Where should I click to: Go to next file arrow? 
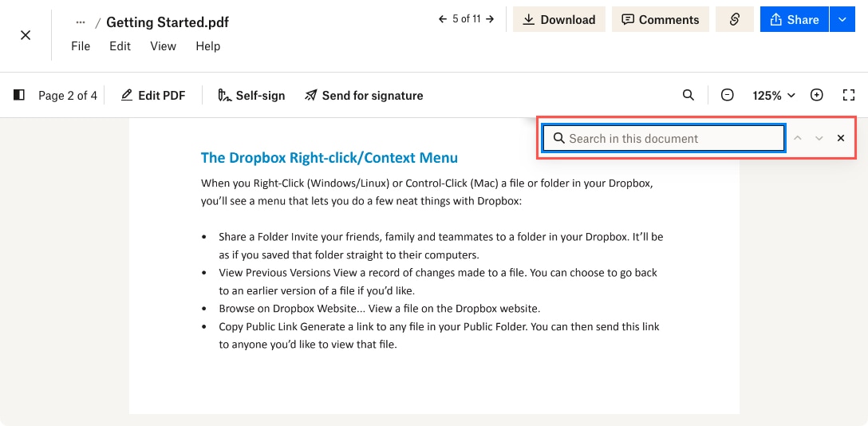point(490,19)
